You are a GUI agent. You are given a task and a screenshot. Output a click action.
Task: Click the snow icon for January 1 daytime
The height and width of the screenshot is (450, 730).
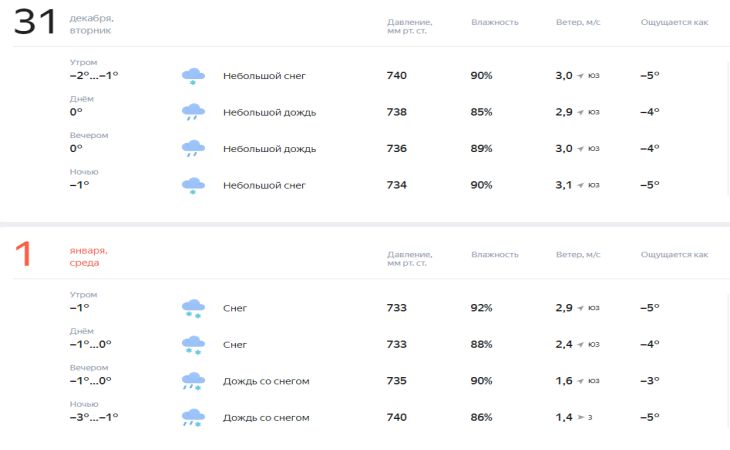[x=193, y=345]
